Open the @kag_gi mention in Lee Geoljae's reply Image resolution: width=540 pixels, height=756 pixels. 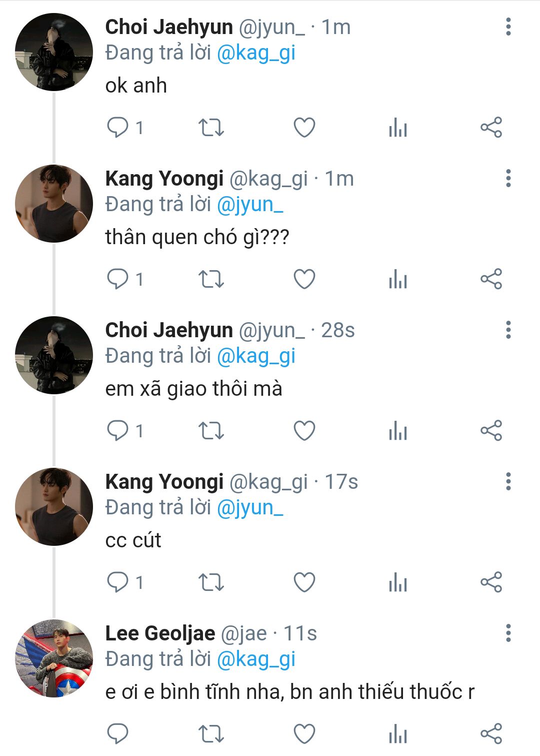(x=256, y=659)
